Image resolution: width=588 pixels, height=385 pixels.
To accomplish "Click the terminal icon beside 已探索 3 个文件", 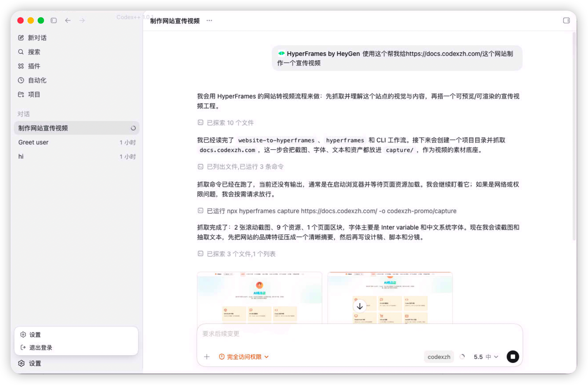I will 201,254.
